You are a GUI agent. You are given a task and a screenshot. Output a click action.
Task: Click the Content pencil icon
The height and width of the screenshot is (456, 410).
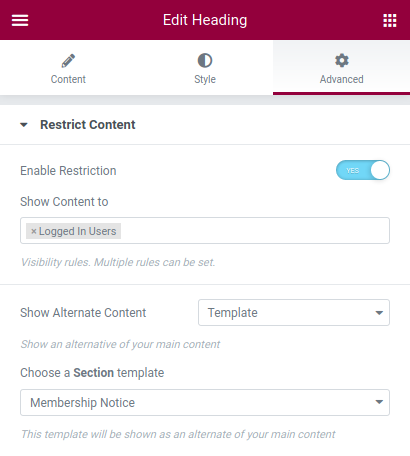click(68, 61)
